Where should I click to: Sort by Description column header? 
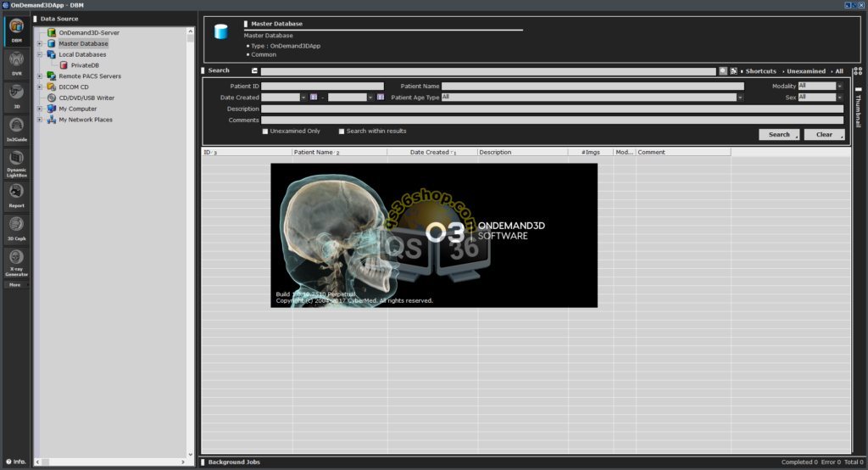pyautogui.click(x=522, y=153)
